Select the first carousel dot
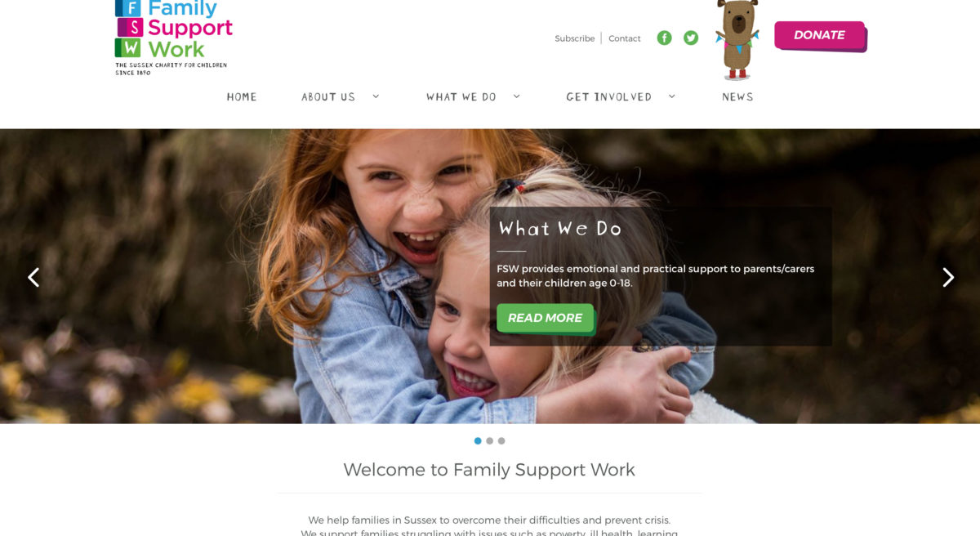980x536 pixels. (x=478, y=440)
